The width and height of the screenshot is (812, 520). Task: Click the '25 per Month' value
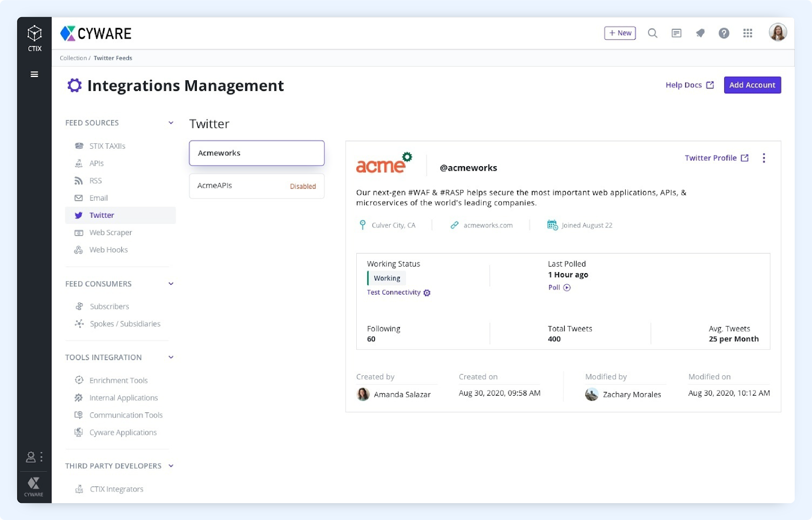[734, 339]
